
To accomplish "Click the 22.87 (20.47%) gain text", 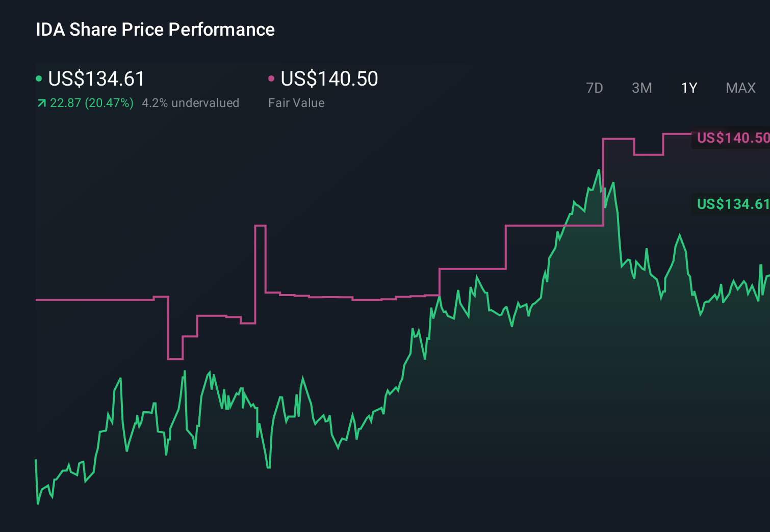I will tap(91, 102).
